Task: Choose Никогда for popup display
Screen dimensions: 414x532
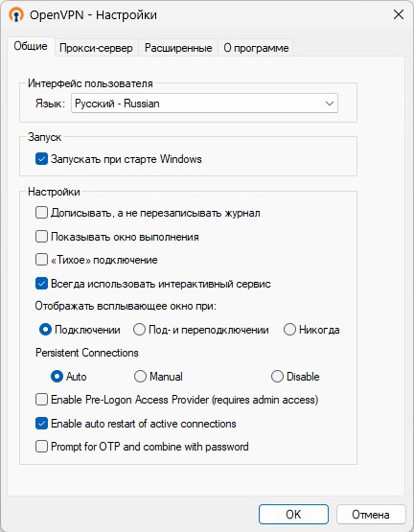Action: pyautogui.click(x=289, y=330)
